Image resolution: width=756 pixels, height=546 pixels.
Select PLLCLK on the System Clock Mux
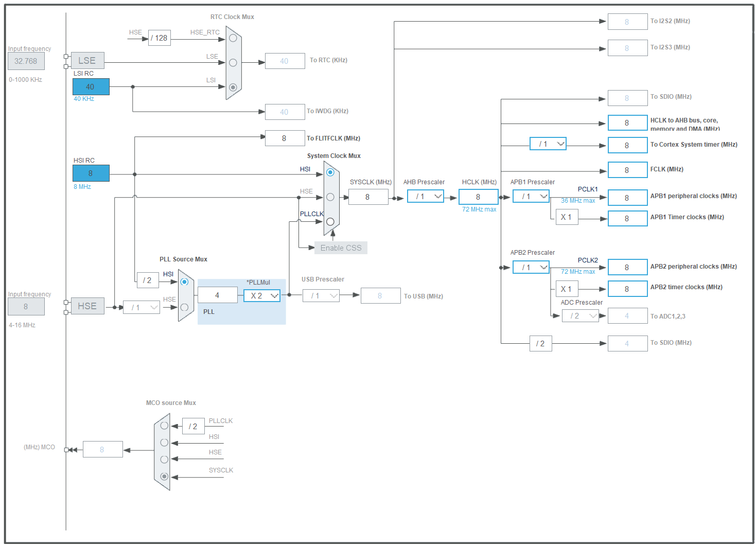pyautogui.click(x=330, y=222)
